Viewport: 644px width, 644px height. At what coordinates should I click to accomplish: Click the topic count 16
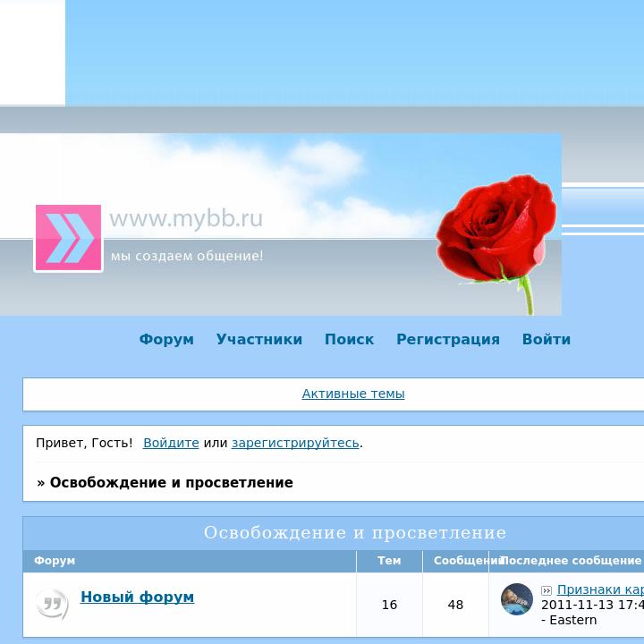tap(389, 605)
